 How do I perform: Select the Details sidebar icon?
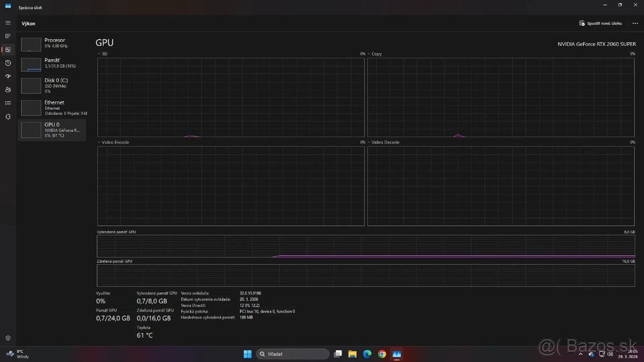[x=8, y=103]
